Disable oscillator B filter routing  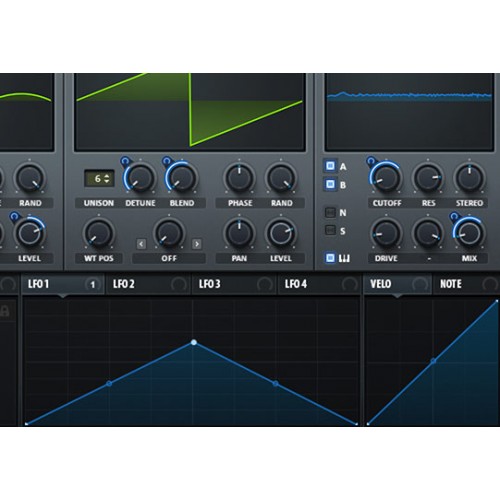(330, 184)
